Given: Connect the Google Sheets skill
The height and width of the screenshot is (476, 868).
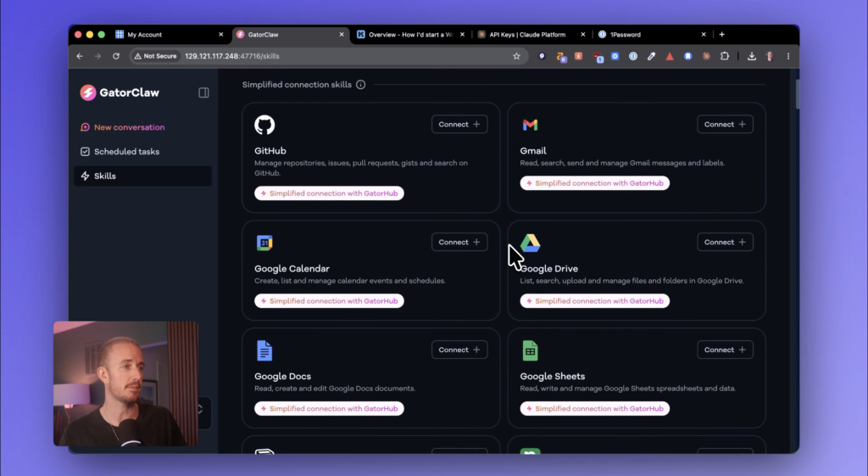Looking at the screenshot, I should coord(725,350).
